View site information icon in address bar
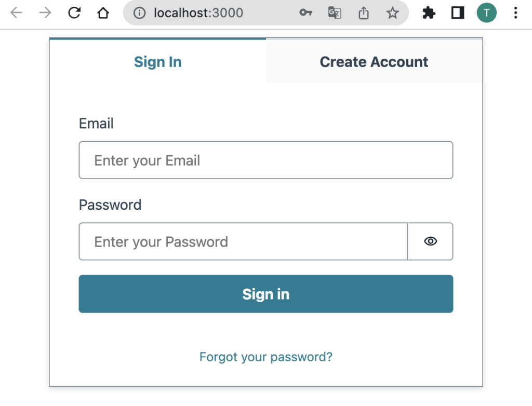 pyautogui.click(x=139, y=13)
